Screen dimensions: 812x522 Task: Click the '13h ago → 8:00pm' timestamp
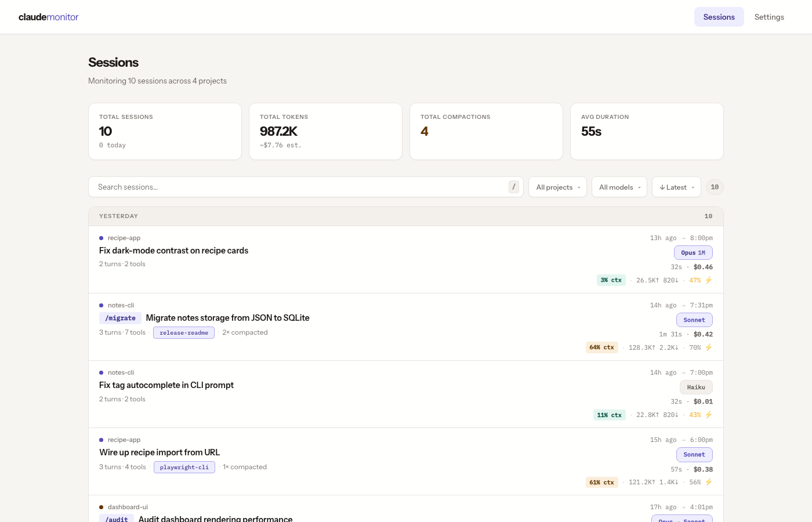coord(681,238)
